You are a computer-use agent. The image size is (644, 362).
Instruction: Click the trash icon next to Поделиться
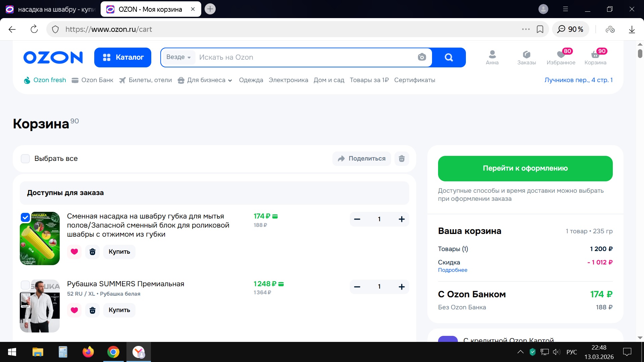point(401,159)
